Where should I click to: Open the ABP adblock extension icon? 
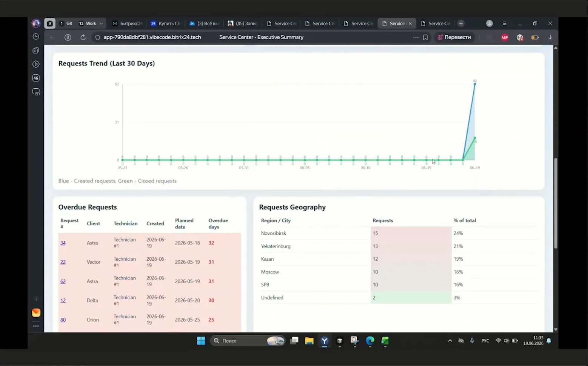coord(505,37)
